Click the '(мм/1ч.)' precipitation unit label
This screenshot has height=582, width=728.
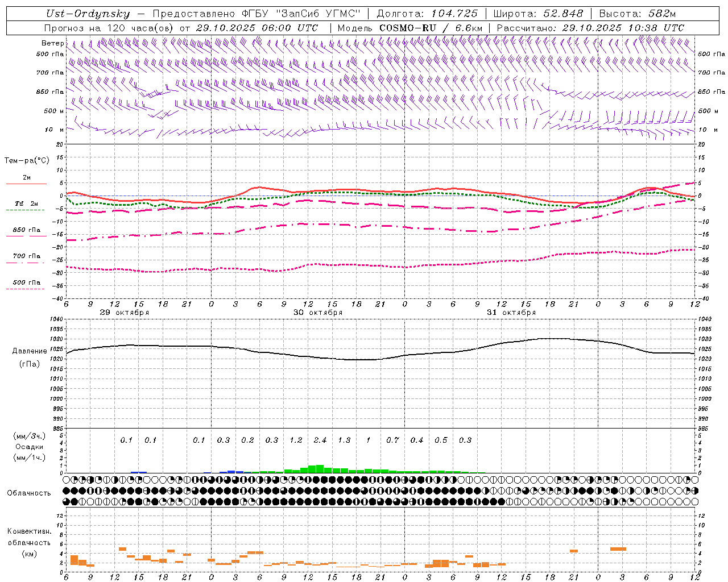point(30,458)
